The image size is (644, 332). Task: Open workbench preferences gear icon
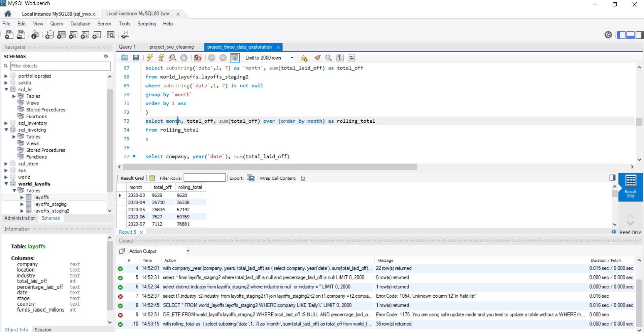click(608, 35)
